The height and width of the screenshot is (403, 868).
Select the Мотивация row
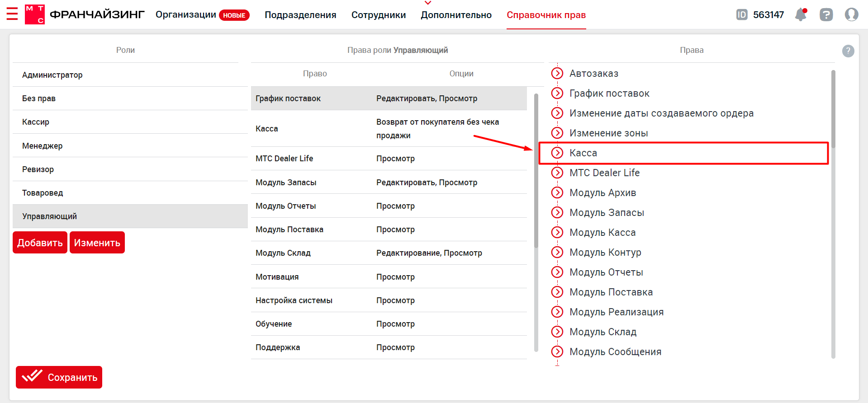[x=389, y=277]
